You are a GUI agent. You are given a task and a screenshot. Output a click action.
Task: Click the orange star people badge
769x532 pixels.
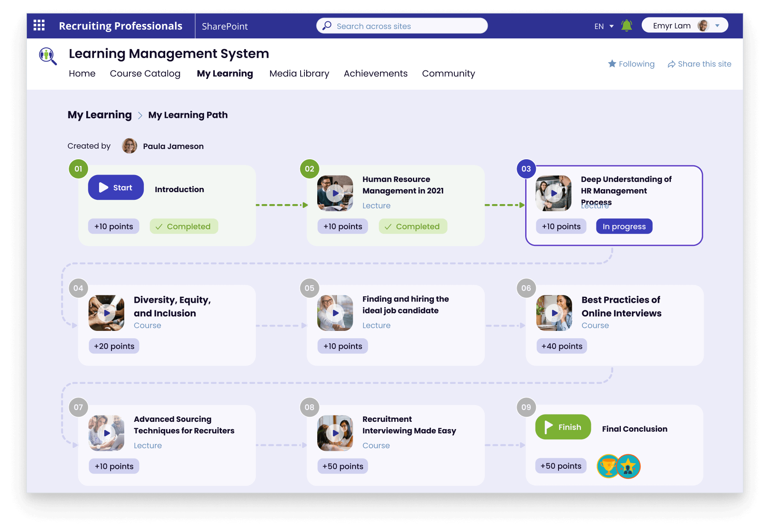[x=629, y=466]
